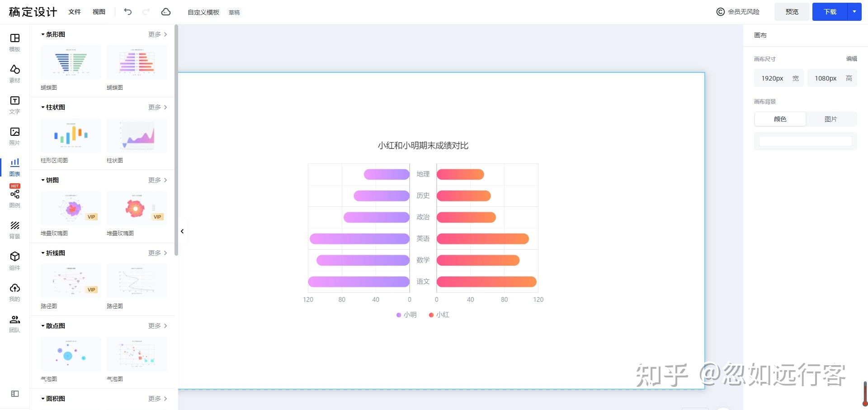
Task: Click the cloud save icon
Action: click(x=166, y=12)
